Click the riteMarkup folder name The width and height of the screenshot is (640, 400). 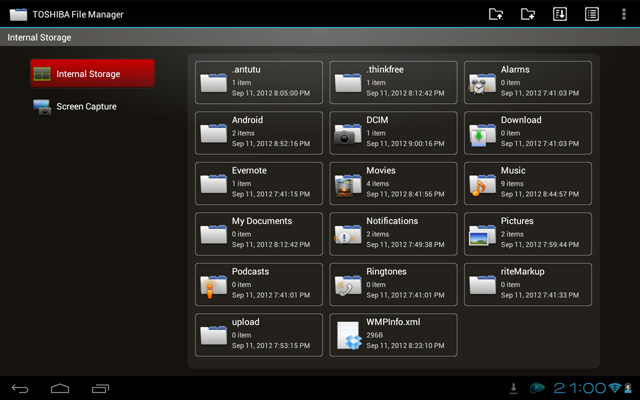(522, 271)
